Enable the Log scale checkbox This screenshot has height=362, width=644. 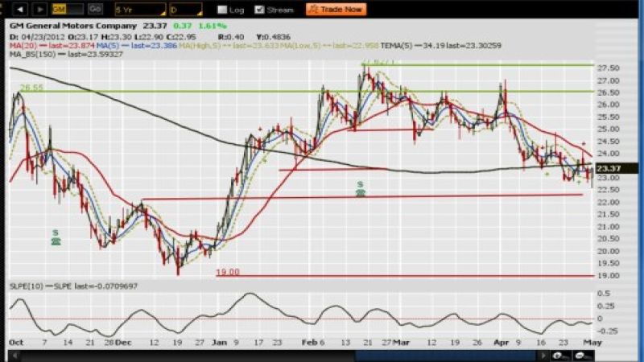point(222,10)
